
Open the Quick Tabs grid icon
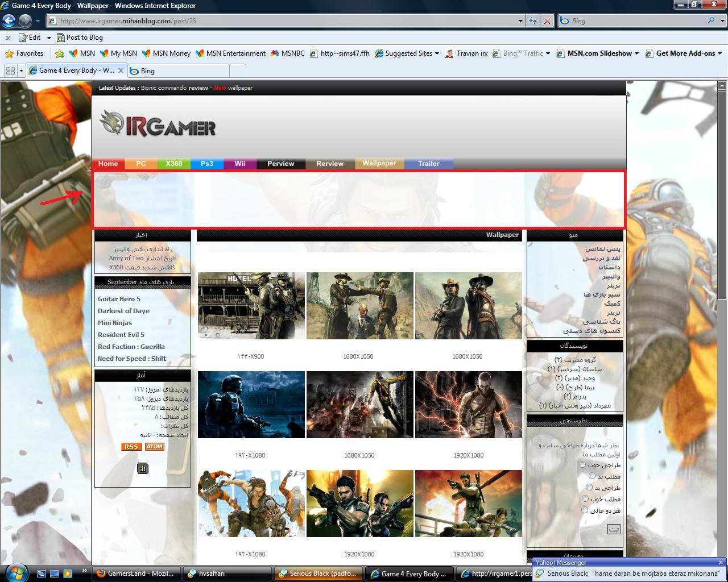[x=10, y=70]
